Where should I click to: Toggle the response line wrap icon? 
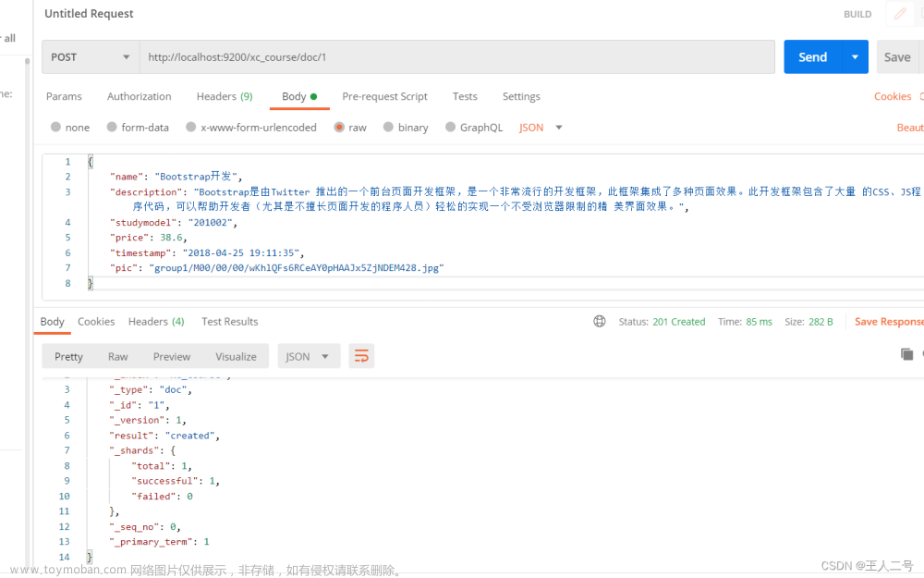coord(361,356)
